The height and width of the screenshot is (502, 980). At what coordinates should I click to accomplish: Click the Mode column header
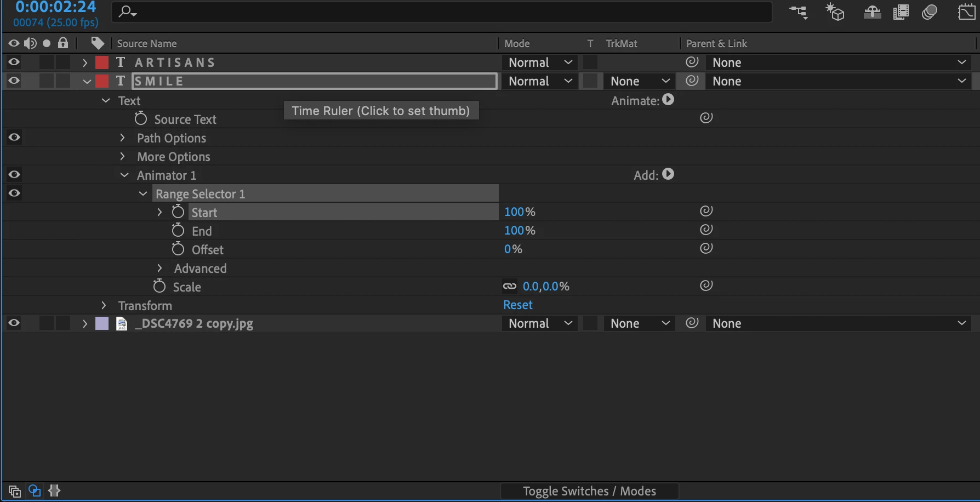point(517,43)
